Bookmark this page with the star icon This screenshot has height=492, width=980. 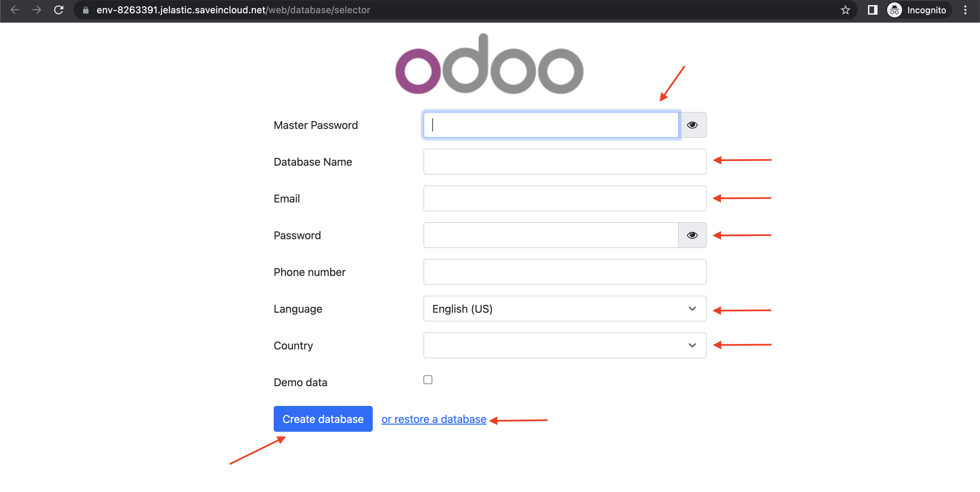point(845,10)
